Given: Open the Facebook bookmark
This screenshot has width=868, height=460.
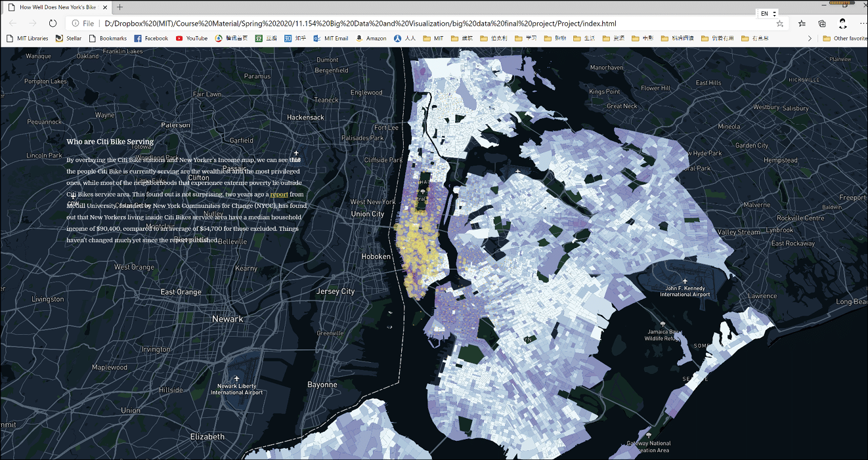Looking at the screenshot, I should (151, 39).
